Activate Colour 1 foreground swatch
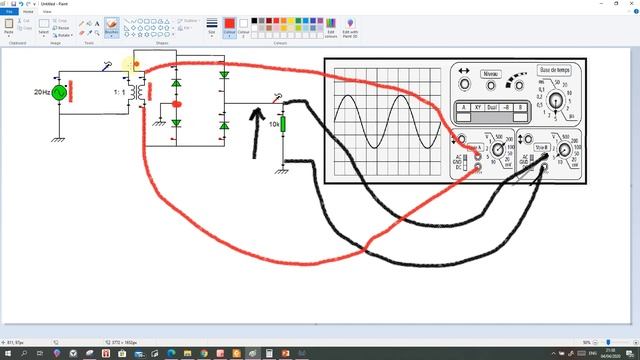 point(229,28)
